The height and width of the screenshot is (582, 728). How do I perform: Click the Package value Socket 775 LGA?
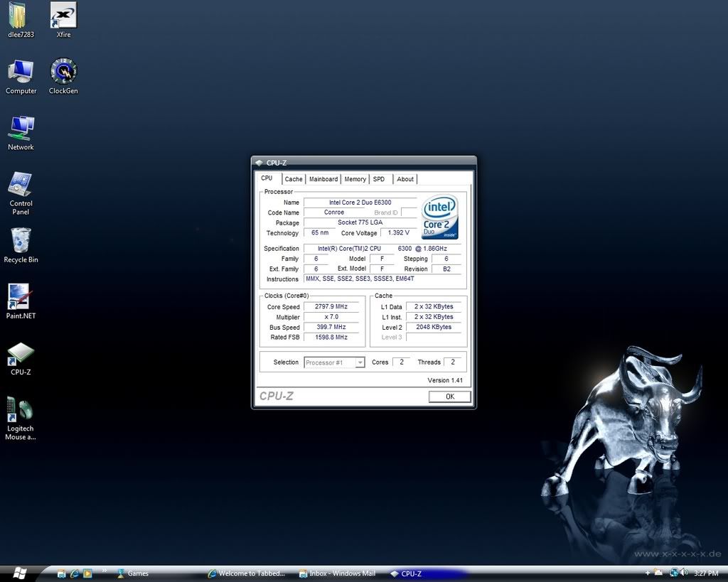[x=360, y=222]
